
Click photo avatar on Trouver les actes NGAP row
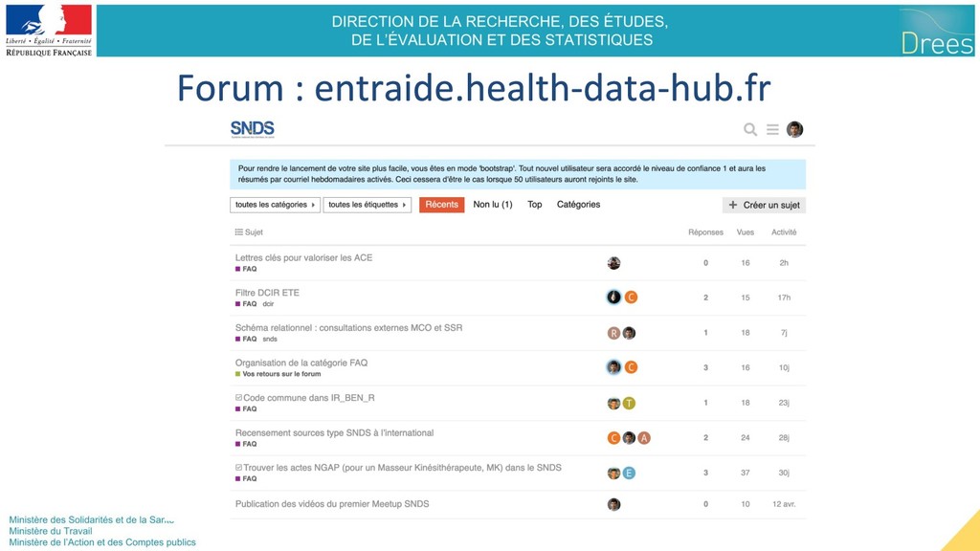613,473
